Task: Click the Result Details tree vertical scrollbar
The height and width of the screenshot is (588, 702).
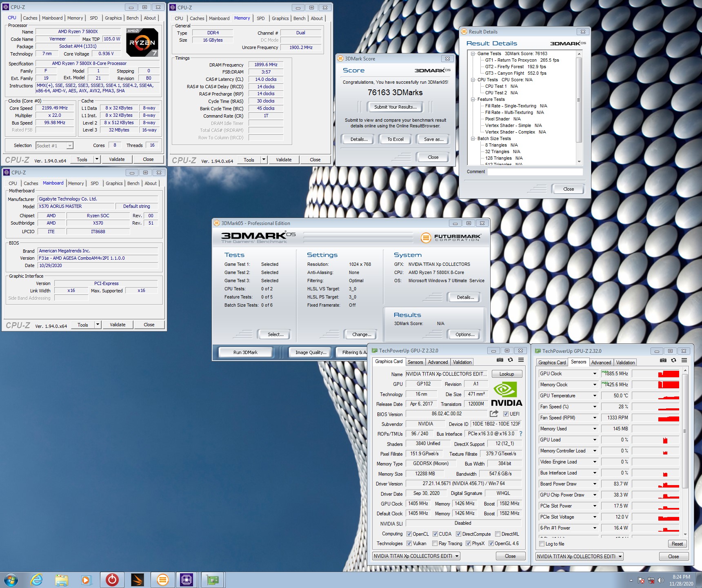Action: (x=579, y=108)
